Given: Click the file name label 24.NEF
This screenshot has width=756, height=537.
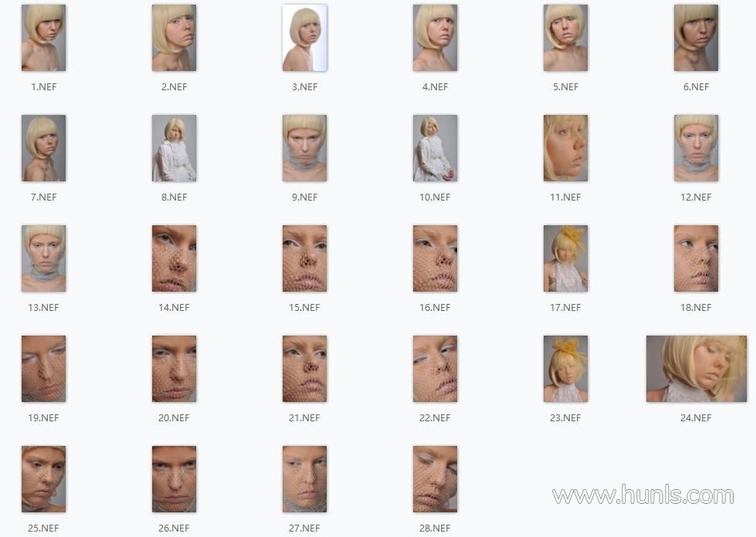Looking at the screenshot, I should (x=696, y=417).
